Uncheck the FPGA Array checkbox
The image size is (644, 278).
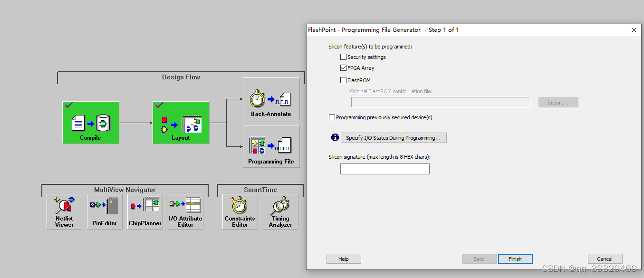343,68
